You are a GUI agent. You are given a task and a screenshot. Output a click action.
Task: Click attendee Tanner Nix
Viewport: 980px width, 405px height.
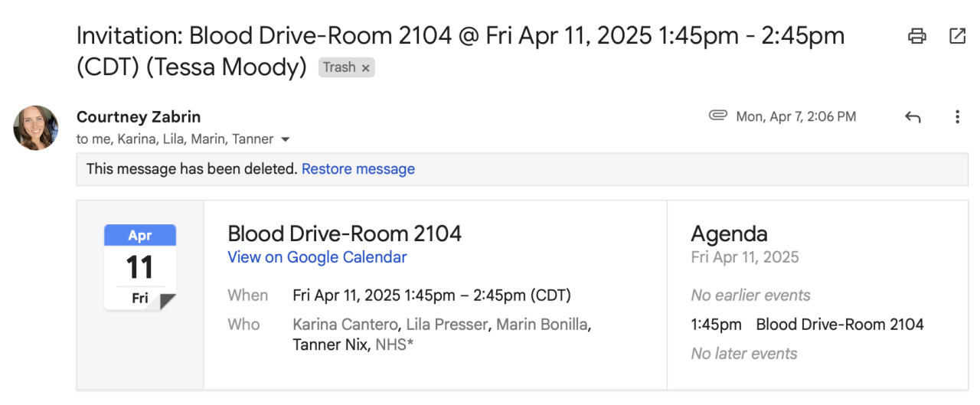pos(331,345)
